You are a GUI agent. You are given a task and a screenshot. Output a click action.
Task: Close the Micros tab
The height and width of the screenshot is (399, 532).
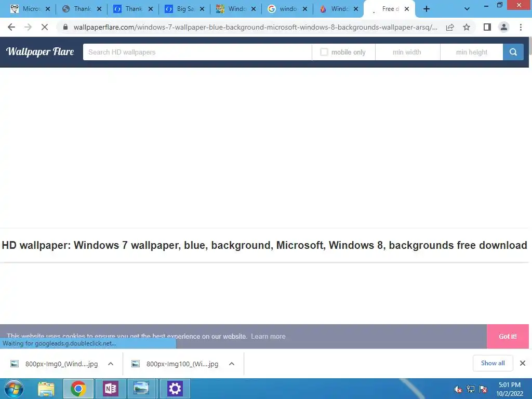[48, 9]
